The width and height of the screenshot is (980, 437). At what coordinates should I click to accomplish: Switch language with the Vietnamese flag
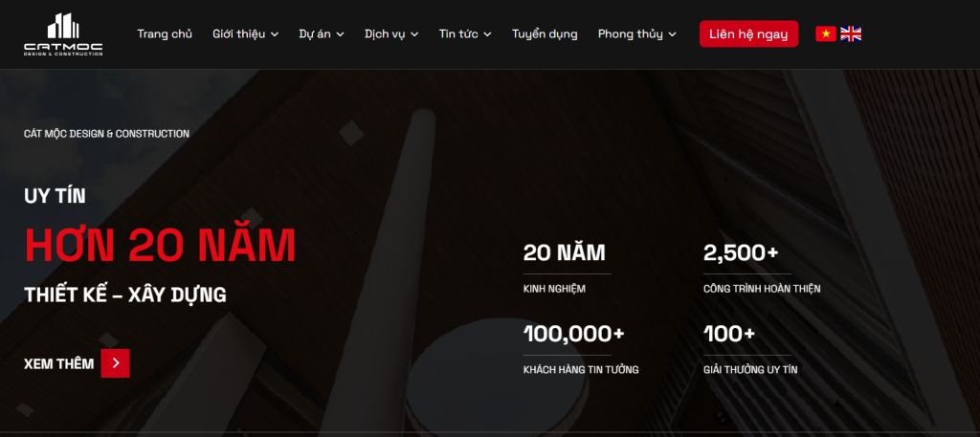click(x=826, y=33)
